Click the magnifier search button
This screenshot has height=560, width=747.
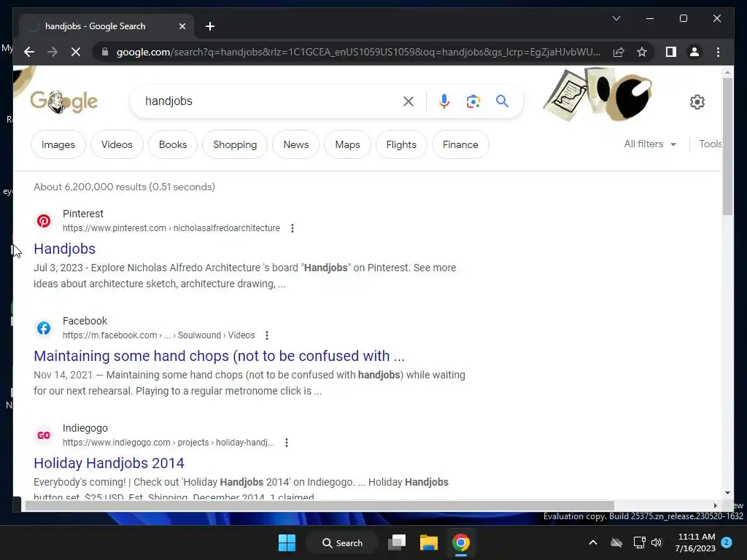pos(502,101)
